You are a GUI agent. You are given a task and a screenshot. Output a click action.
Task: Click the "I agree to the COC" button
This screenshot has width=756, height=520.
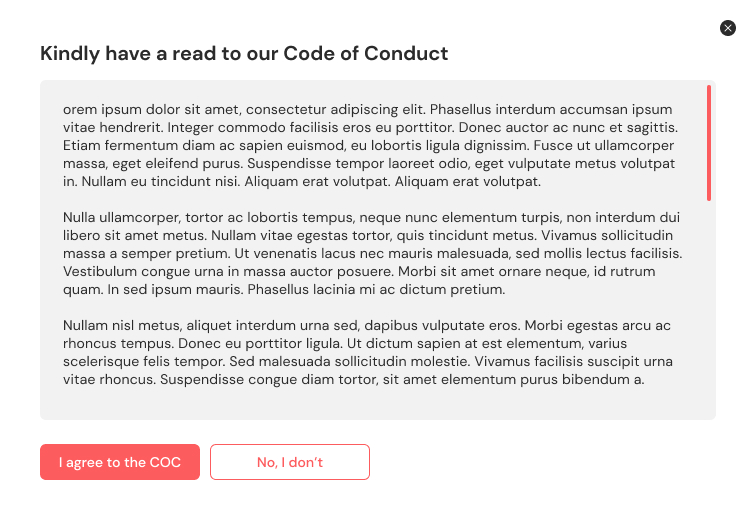(120, 462)
